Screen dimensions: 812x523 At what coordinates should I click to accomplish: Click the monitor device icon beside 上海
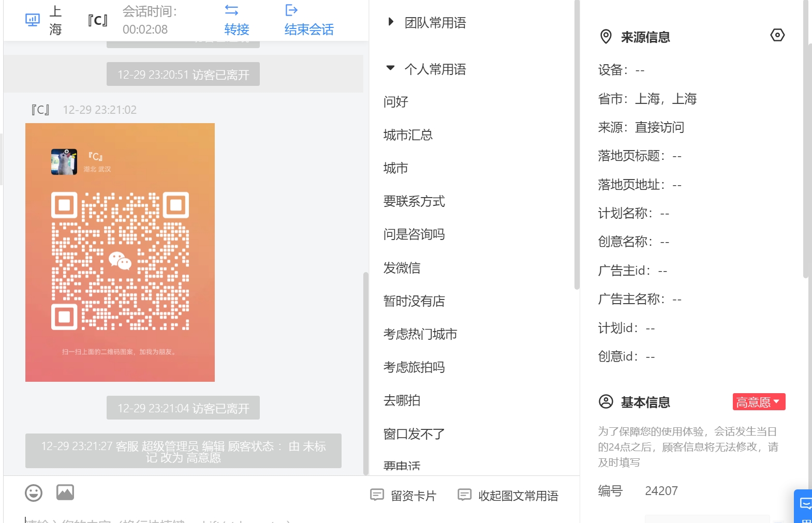33,20
